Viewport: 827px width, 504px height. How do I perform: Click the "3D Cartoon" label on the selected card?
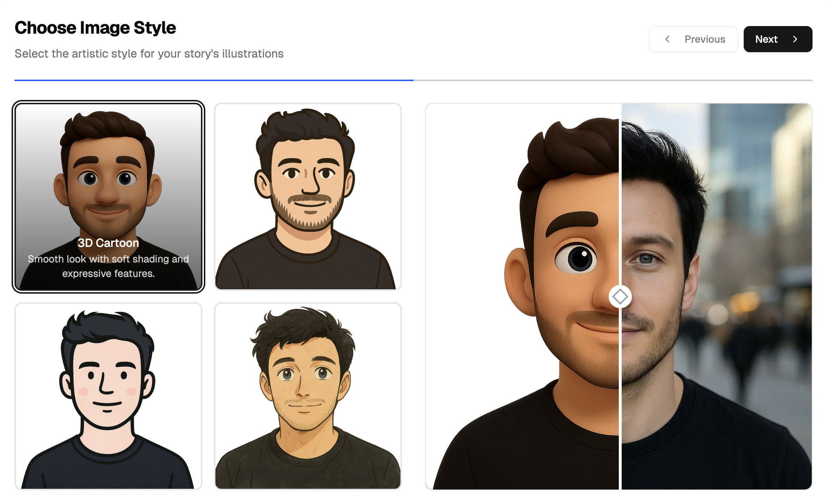pos(108,243)
